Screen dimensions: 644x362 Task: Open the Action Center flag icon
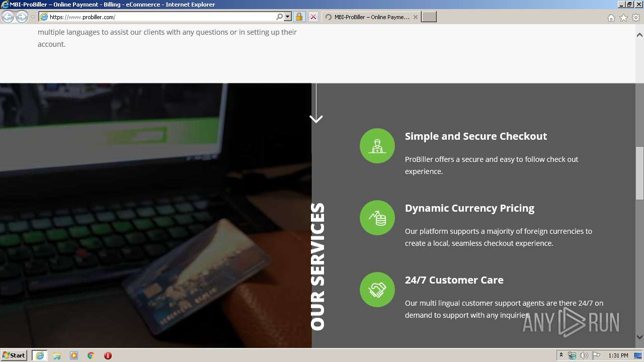coord(596,355)
